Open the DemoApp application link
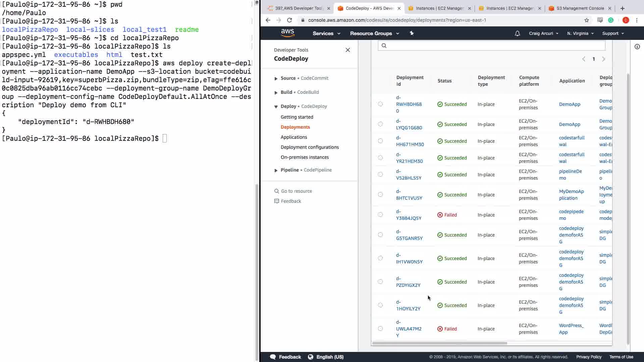644x362 pixels. point(569,104)
